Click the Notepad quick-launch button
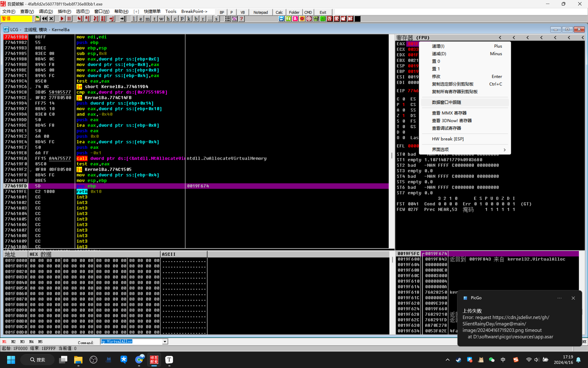 260,12
